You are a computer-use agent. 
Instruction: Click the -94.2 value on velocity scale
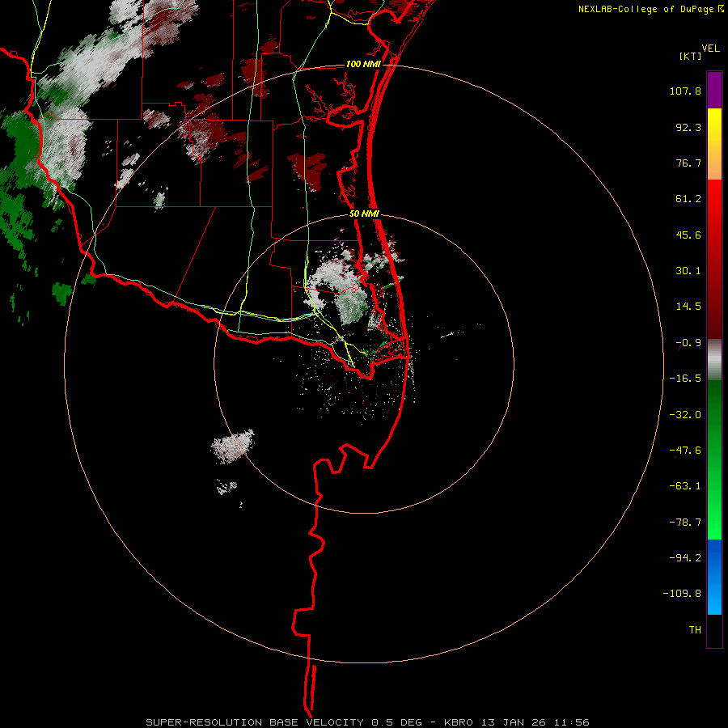pos(685,558)
